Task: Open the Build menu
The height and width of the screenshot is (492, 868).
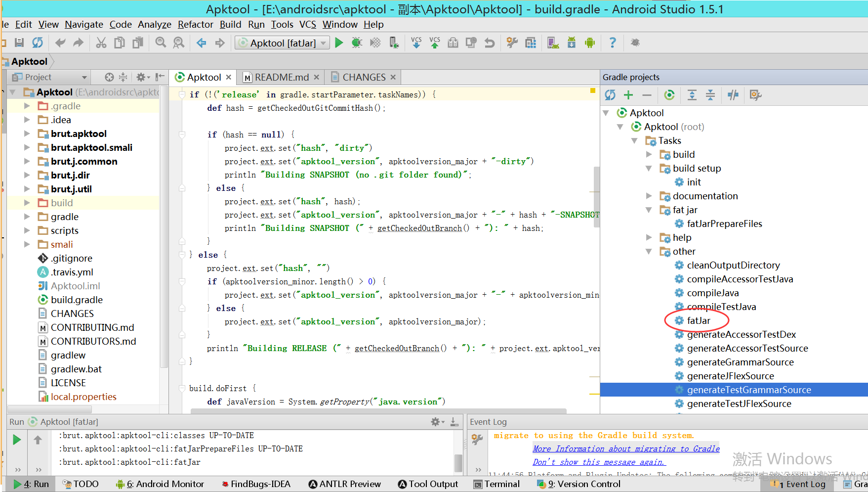Action: 231,24
